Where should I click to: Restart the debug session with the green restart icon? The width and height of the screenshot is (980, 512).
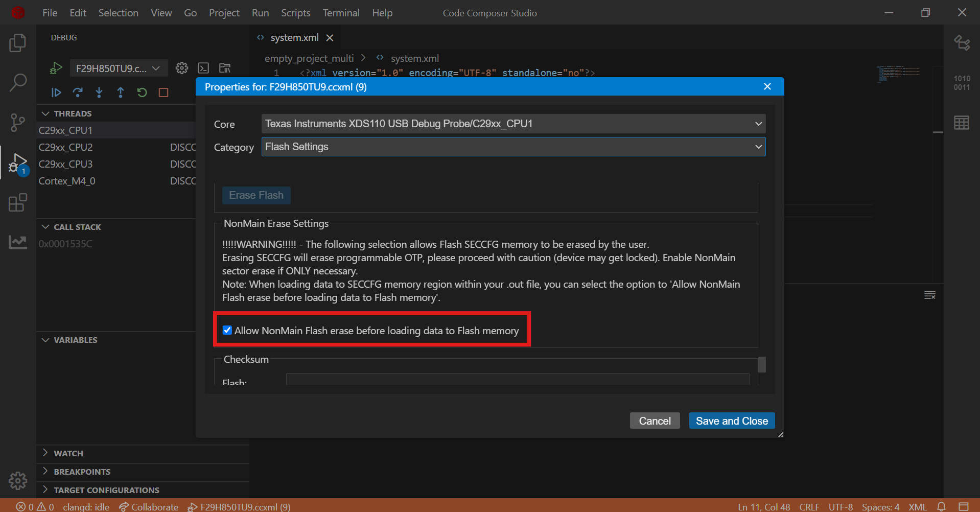[142, 92]
